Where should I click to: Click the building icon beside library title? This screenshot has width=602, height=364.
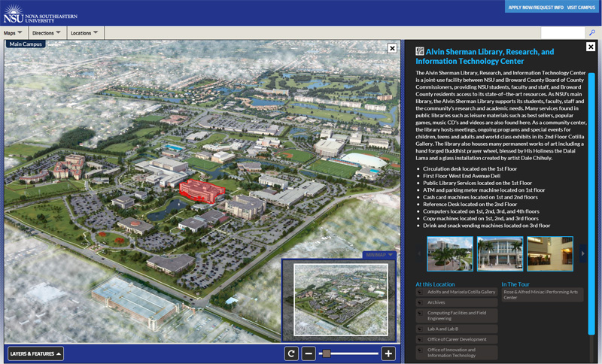point(420,52)
